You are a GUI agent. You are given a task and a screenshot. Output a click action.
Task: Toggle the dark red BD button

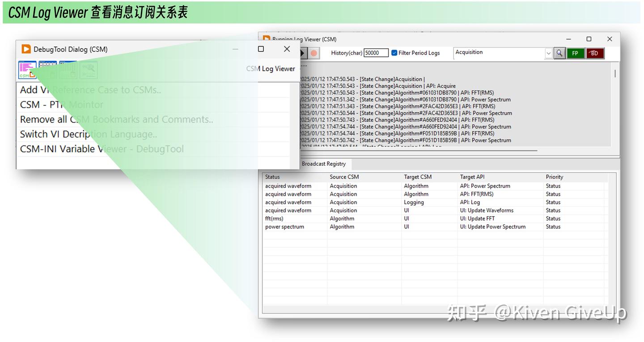[595, 53]
